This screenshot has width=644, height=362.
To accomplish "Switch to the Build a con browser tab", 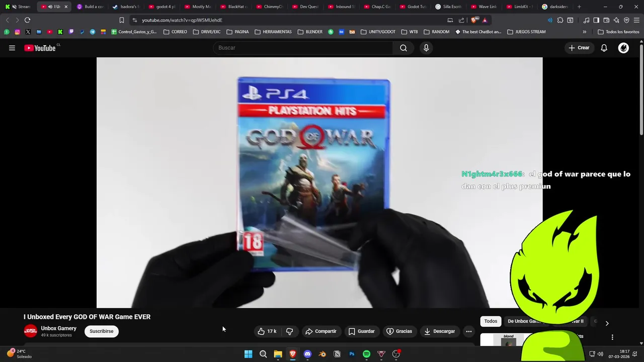I will pos(91,7).
